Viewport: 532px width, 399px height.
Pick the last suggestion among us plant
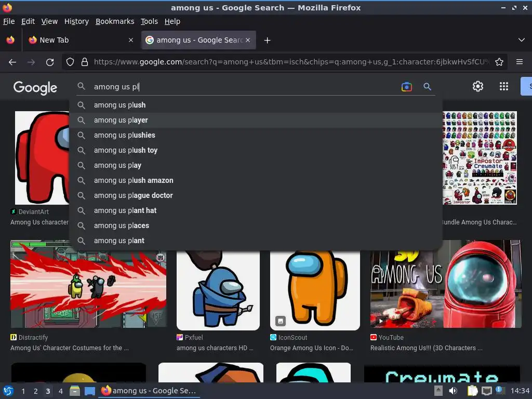pos(256,241)
